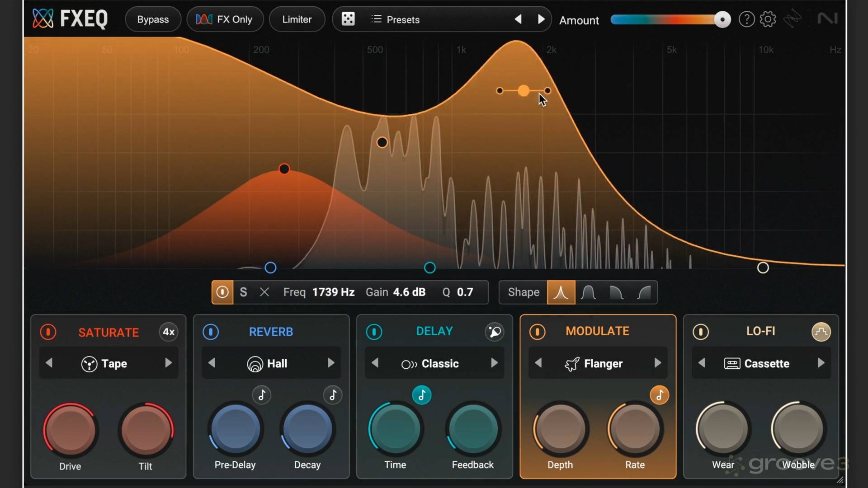Click the tempo-sync note icon above Decay
This screenshot has height=488, width=868.
[x=333, y=395]
